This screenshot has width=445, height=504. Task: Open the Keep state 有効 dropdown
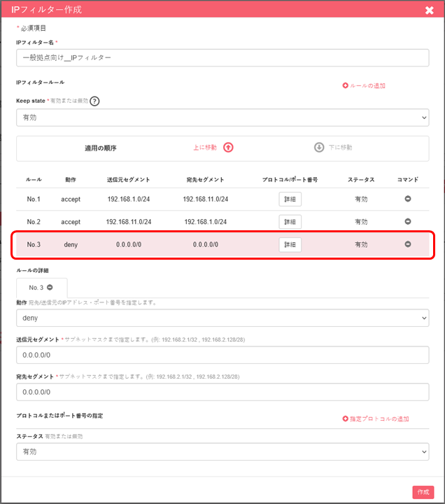[222, 118]
